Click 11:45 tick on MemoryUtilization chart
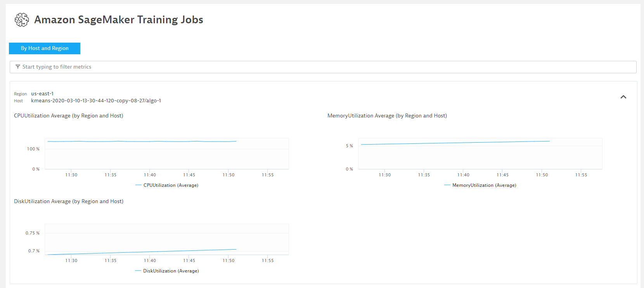Screen dimensions: 644x288 click(502, 175)
